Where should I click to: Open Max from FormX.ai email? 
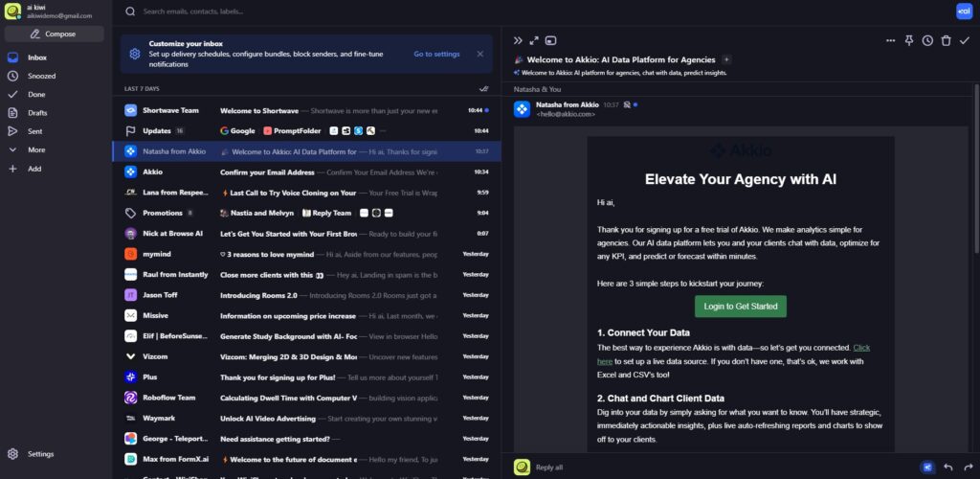click(x=306, y=459)
